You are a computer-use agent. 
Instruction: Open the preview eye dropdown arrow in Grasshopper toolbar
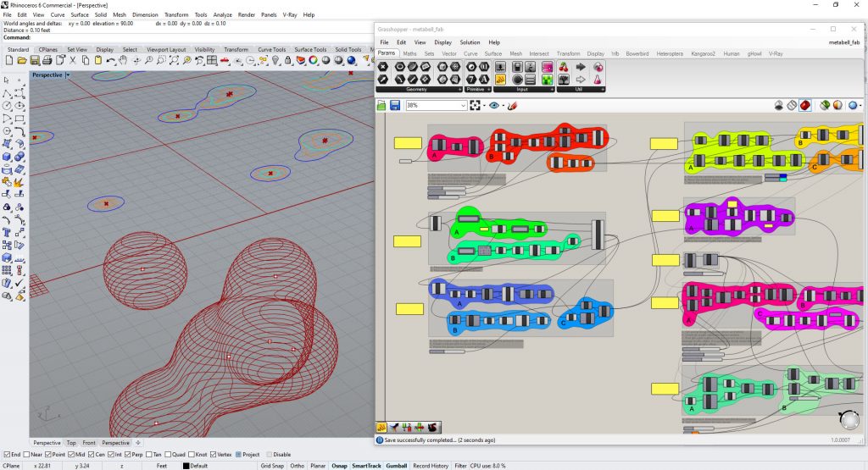point(503,106)
